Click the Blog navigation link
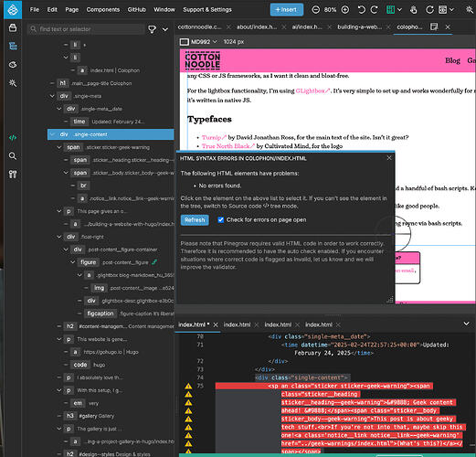The height and width of the screenshot is (457, 476). click(452, 60)
